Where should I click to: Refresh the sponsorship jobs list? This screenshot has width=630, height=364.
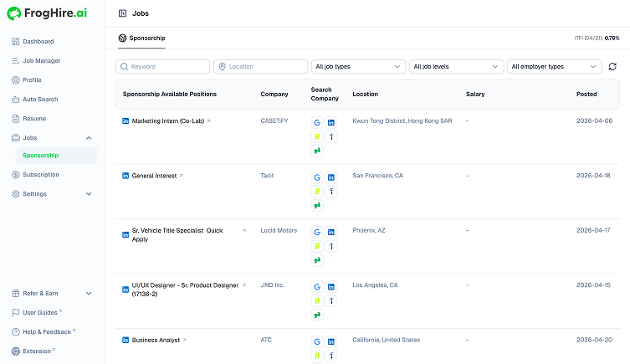[612, 67]
